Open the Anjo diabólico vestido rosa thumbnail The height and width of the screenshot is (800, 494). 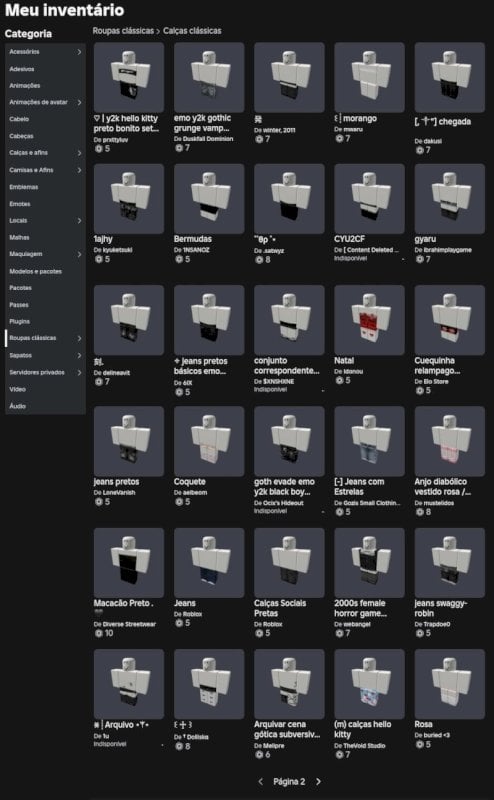pos(450,441)
